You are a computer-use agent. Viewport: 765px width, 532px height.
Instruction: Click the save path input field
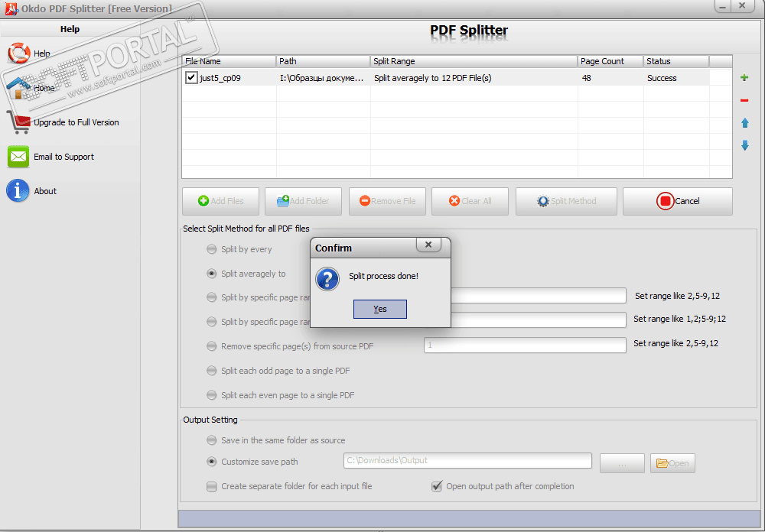(467, 460)
